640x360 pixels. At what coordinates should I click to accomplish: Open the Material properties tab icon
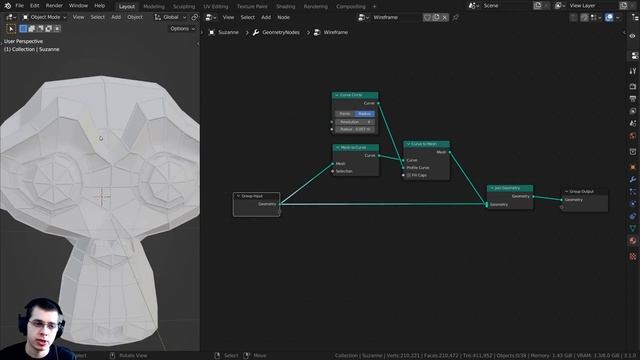pyautogui.click(x=633, y=241)
